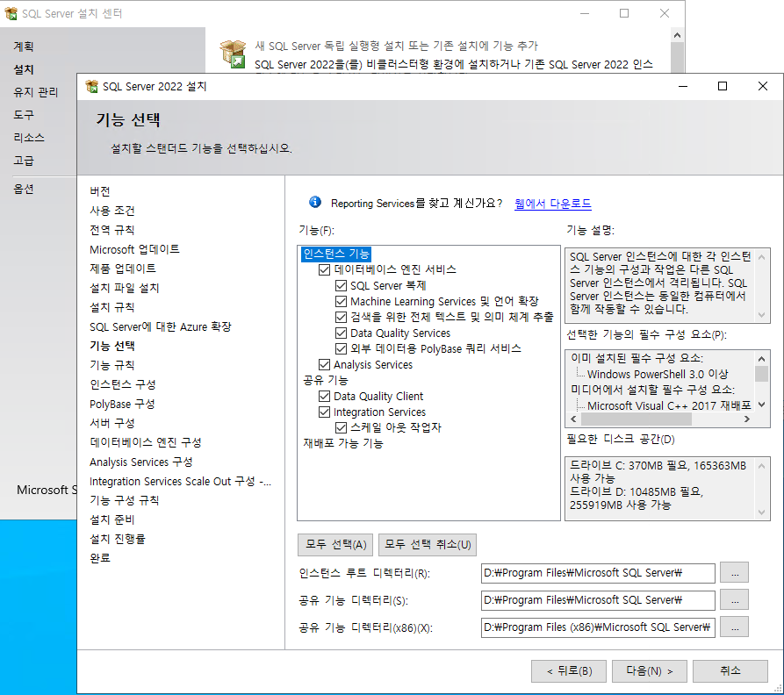The height and width of the screenshot is (695, 784).
Task: Select 인스턴스 기능 tree header
Action: coord(336,254)
